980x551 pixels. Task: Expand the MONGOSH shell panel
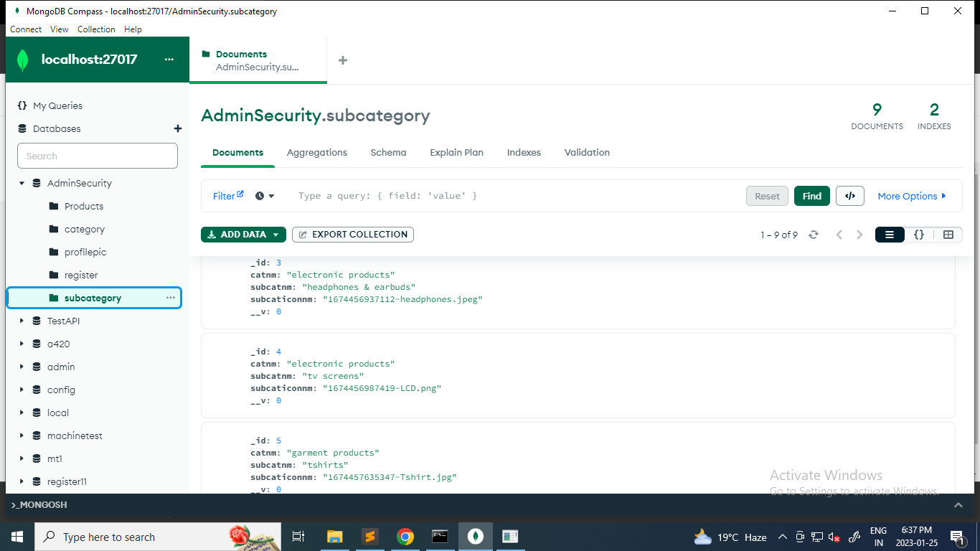coord(958,505)
